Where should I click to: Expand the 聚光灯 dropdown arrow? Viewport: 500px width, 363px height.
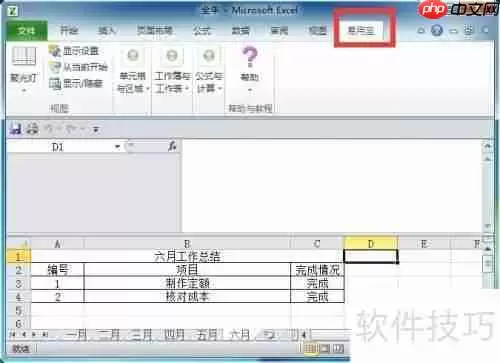[24, 90]
